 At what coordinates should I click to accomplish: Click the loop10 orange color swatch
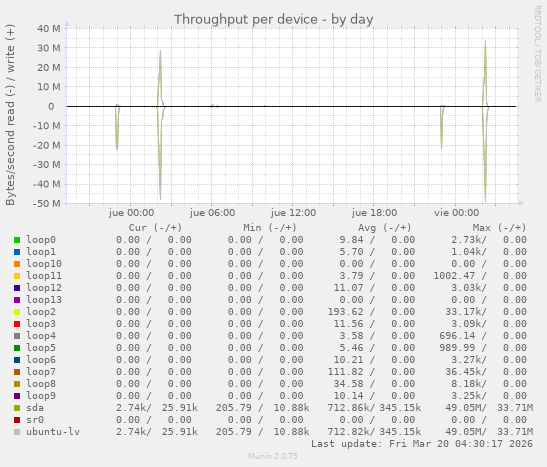17,264
